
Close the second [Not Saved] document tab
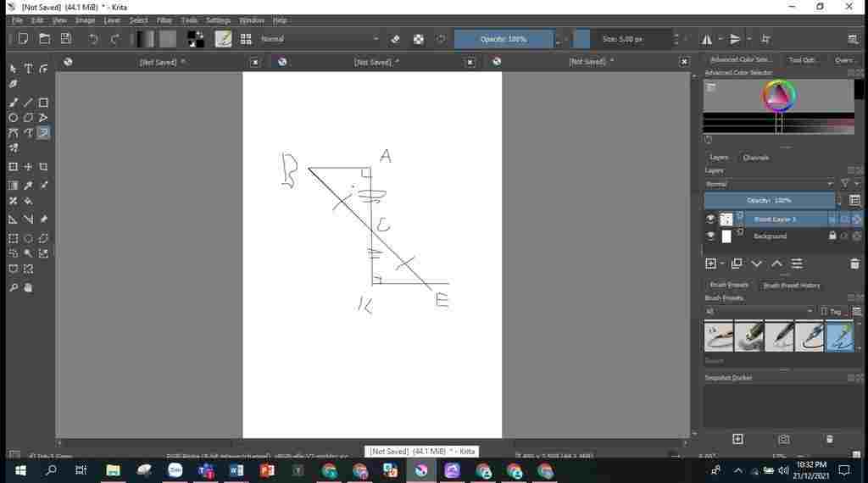click(x=470, y=63)
